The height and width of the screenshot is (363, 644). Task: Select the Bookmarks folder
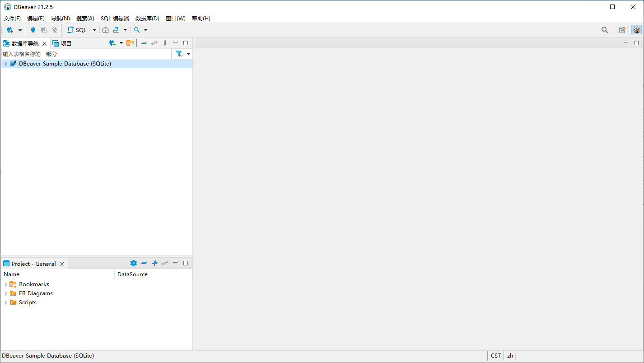(x=34, y=284)
